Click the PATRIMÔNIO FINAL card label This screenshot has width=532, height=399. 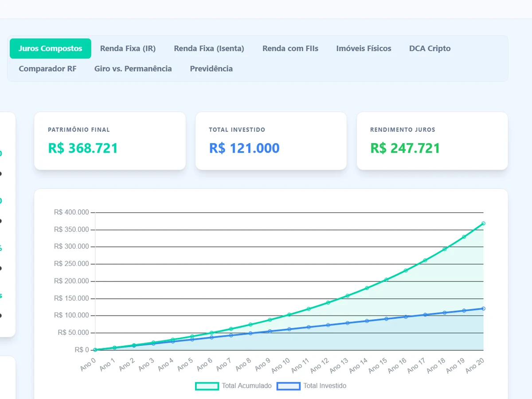point(79,130)
